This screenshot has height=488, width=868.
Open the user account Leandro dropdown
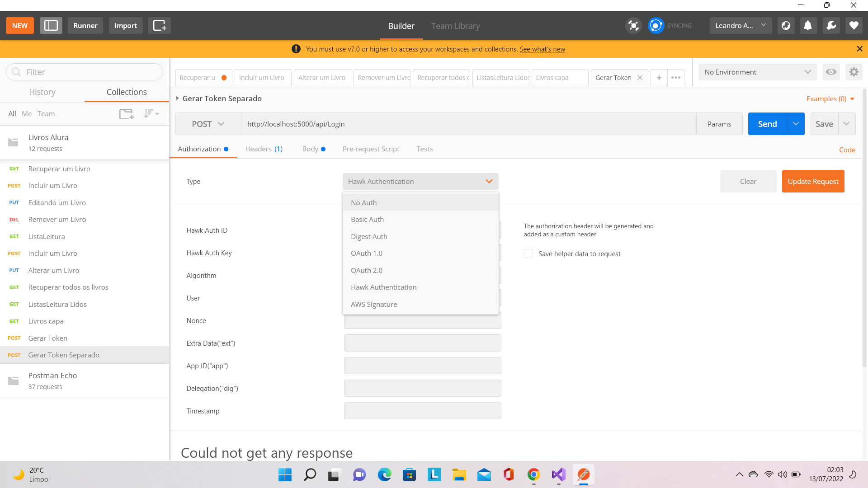[x=741, y=26]
